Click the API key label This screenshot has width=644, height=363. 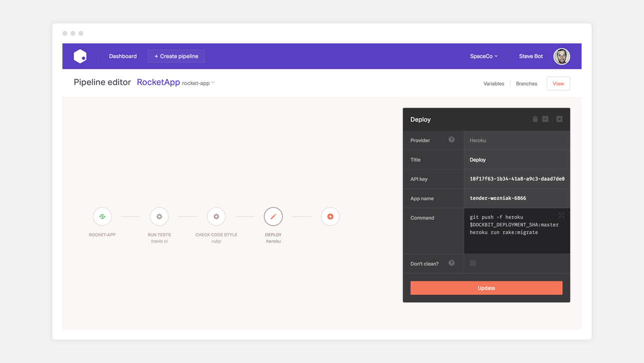(x=419, y=179)
